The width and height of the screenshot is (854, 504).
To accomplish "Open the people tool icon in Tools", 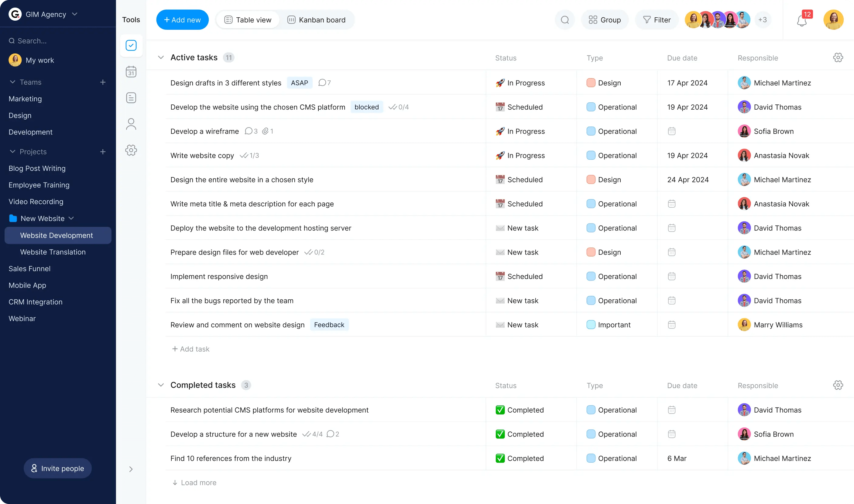I will click(x=131, y=124).
